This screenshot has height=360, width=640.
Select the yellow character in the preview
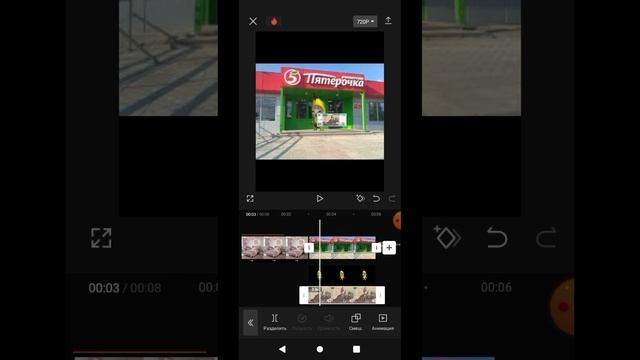pyautogui.click(x=318, y=109)
